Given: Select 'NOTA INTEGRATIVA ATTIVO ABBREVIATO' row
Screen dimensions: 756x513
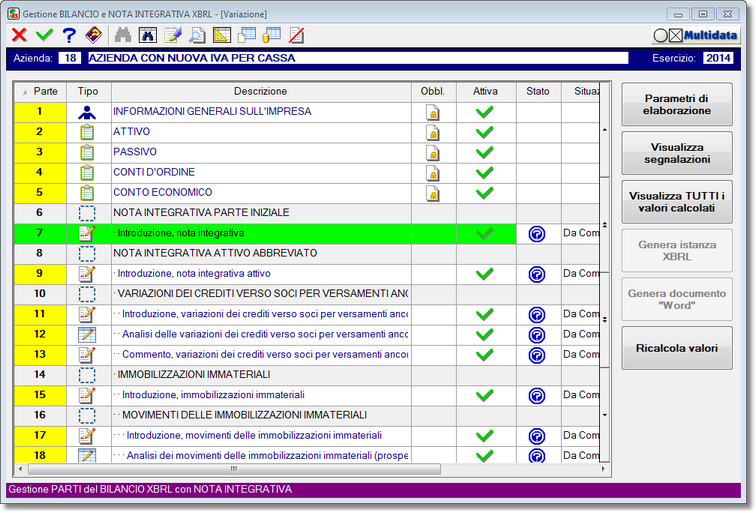Looking at the screenshot, I should pyautogui.click(x=307, y=254).
